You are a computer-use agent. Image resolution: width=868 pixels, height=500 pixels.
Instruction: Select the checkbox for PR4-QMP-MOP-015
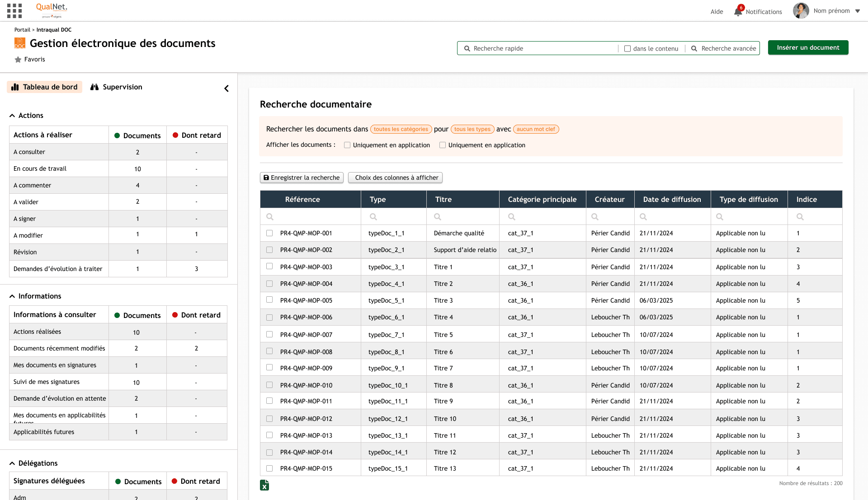269,469
